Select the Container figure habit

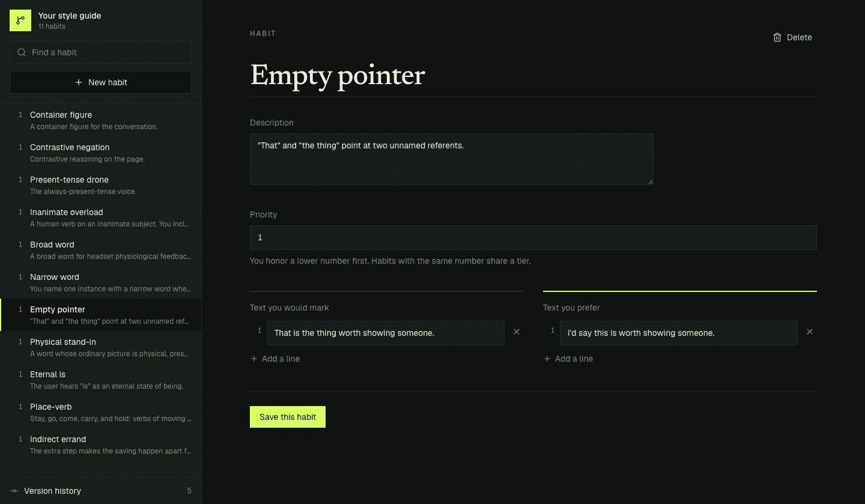[100, 120]
